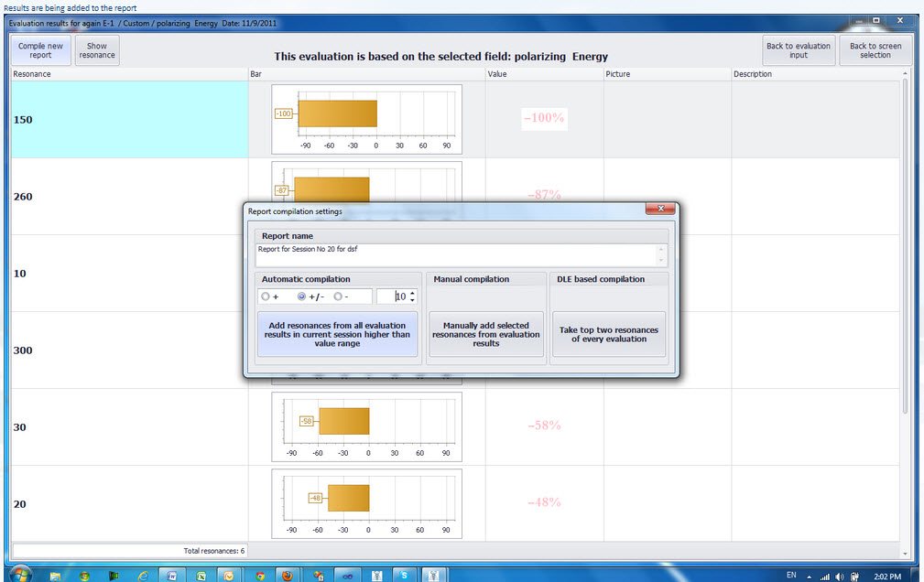Select the '-' radio option
The width and height of the screenshot is (924, 582).
(338, 296)
